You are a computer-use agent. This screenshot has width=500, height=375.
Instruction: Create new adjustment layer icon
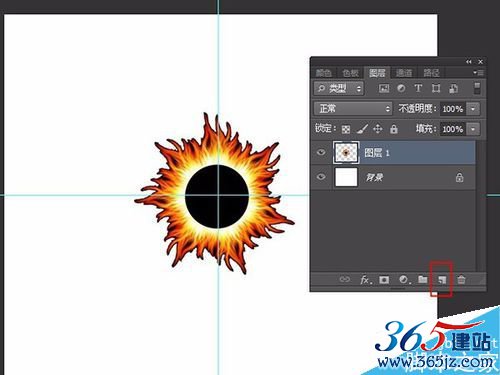pos(404,280)
